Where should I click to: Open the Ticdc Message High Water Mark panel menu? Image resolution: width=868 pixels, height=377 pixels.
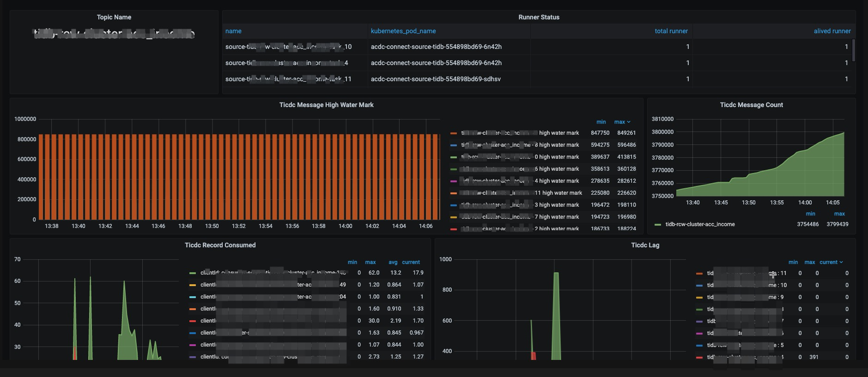[x=326, y=105]
